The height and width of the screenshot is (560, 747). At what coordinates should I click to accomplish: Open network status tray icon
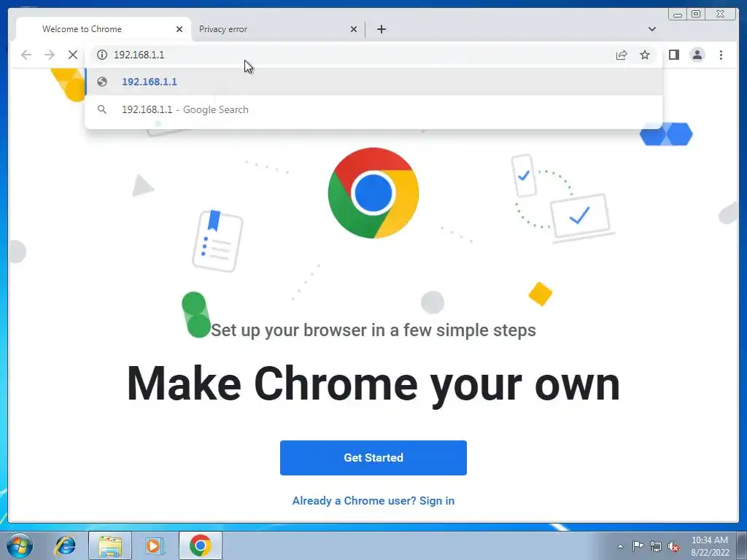[x=656, y=546]
